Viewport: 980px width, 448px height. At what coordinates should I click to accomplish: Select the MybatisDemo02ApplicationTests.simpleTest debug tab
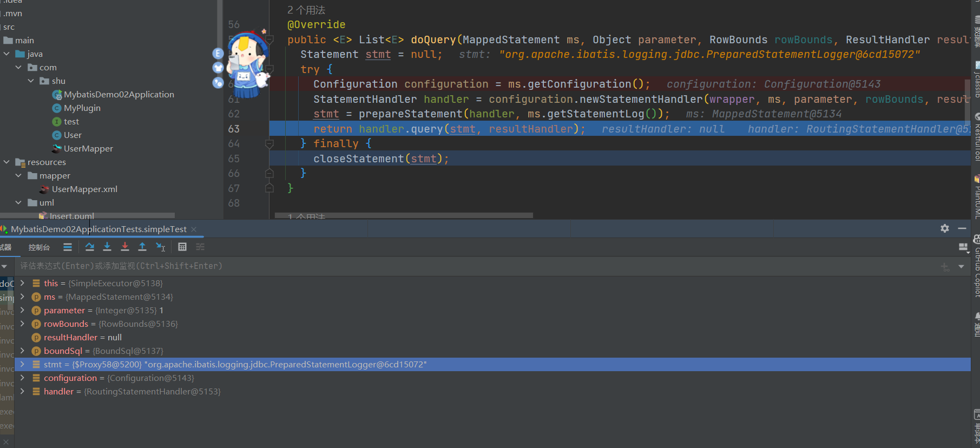pos(98,229)
